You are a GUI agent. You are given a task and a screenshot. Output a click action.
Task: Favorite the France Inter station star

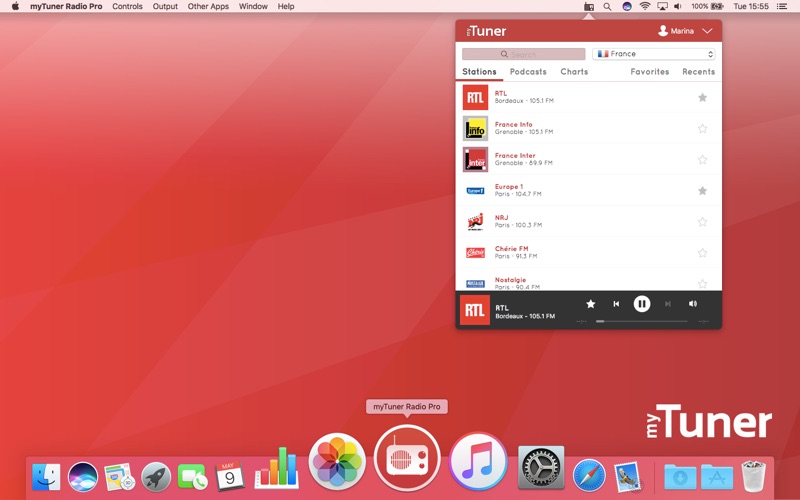click(703, 159)
